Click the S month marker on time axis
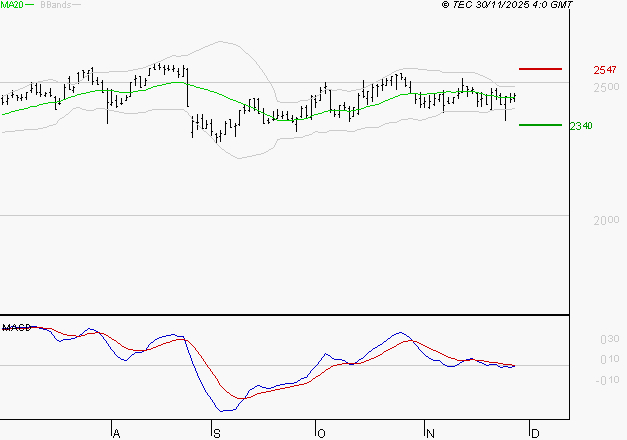The width and height of the screenshot is (627, 440). click(217, 434)
